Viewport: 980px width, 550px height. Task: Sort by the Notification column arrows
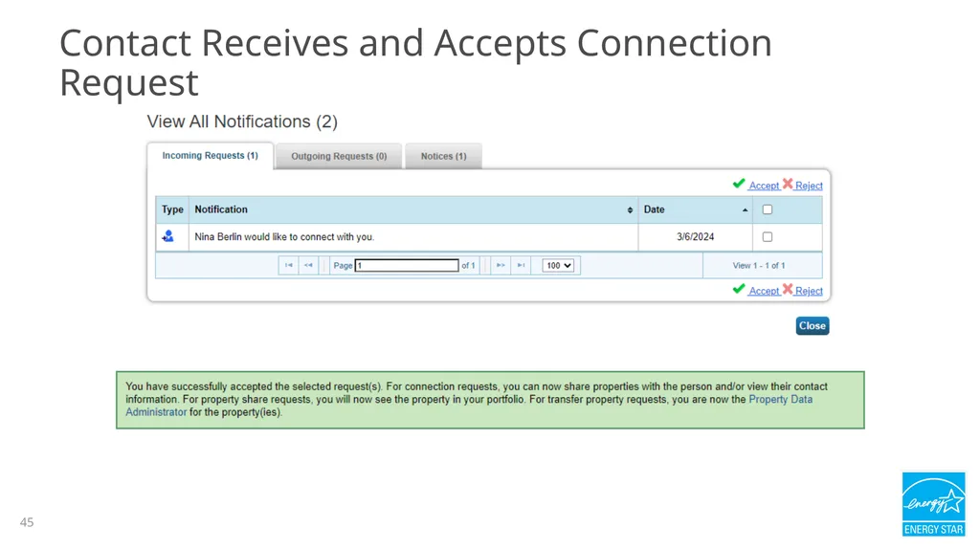pyautogui.click(x=630, y=210)
